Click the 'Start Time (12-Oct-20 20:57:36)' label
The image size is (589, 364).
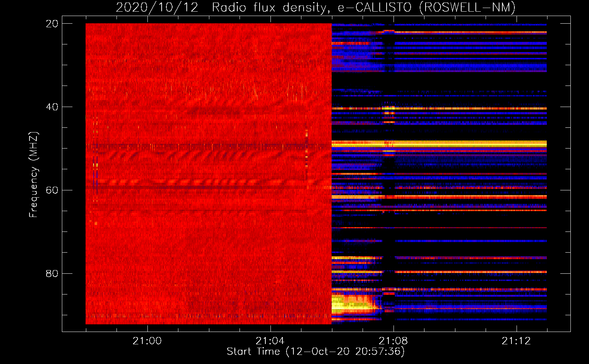tap(316, 352)
